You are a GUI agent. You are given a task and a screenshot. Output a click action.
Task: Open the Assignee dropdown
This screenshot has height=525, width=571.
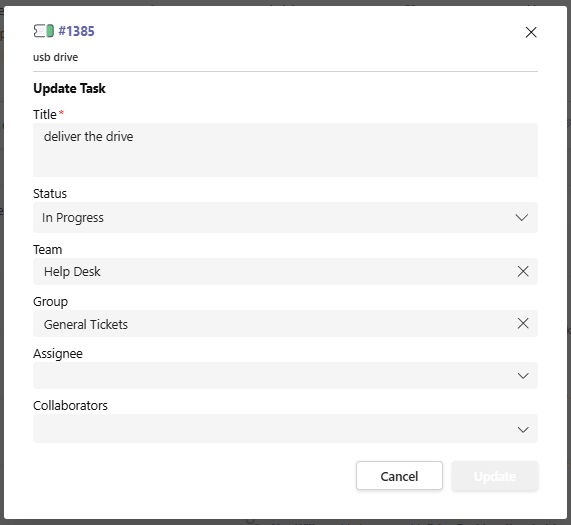coord(285,375)
